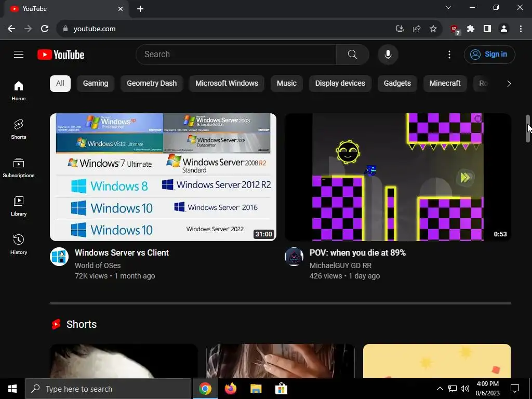The width and height of the screenshot is (532, 399).
Task: Open Subscriptions in the sidebar
Action: 19,168
